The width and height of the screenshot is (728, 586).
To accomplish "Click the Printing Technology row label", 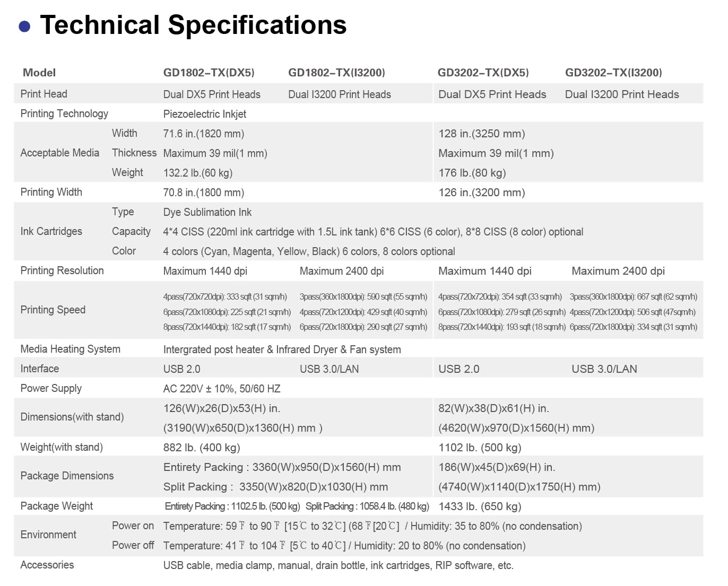I will click(x=64, y=113).
